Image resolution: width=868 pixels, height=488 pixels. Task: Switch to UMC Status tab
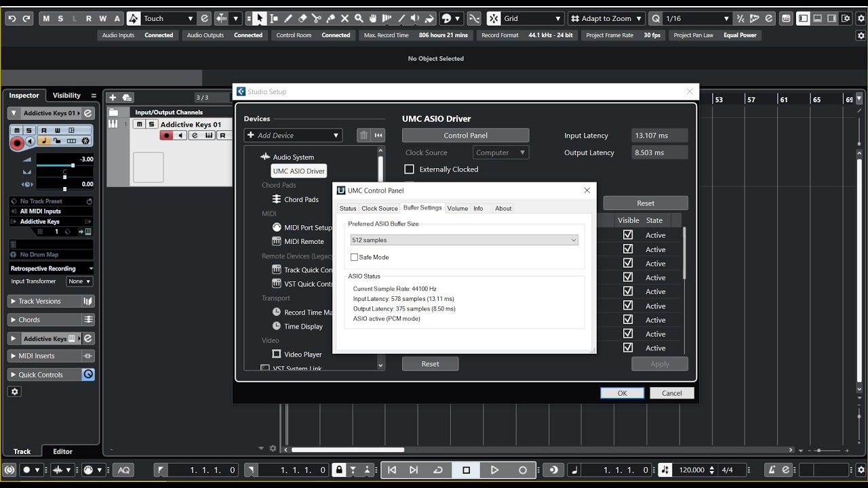click(348, 208)
